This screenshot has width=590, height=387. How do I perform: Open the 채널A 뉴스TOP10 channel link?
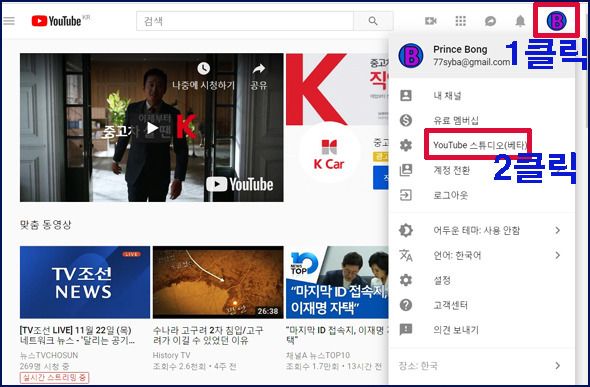click(x=318, y=355)
